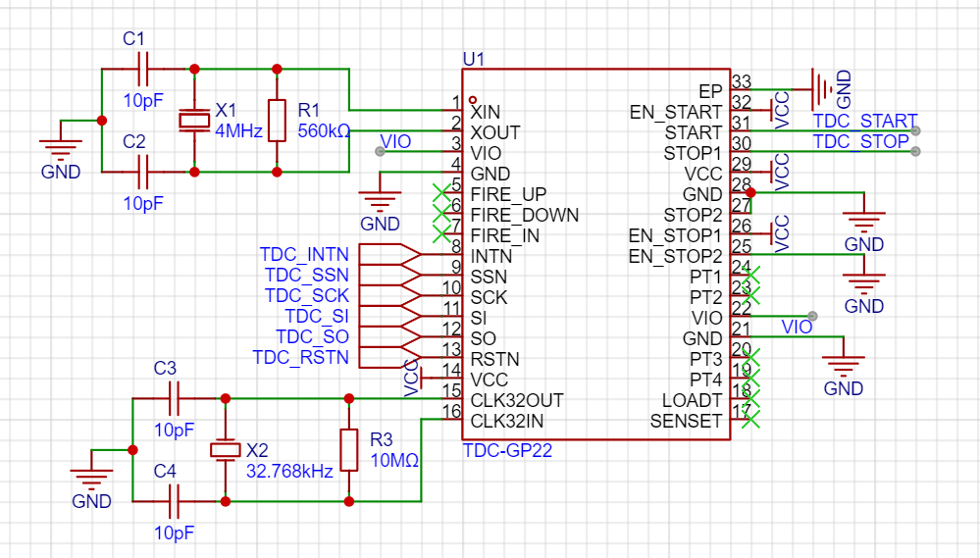Click the 10MΩ value of R3

(394, 461)
